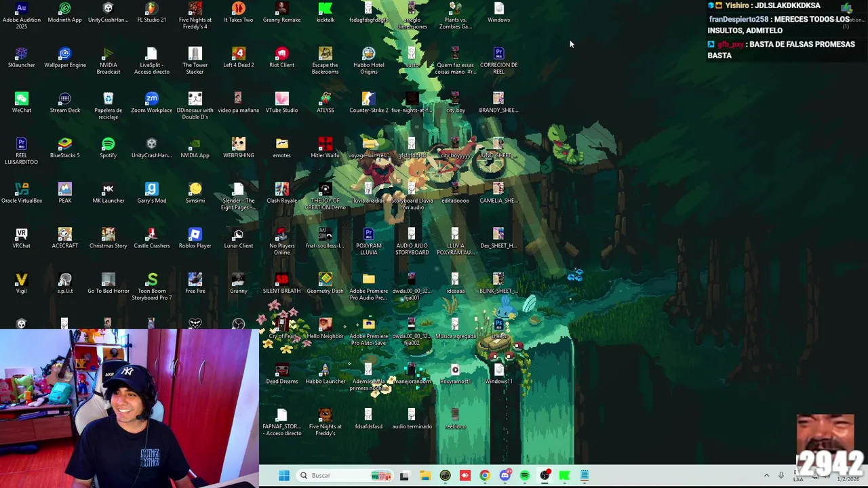Image resolution: width=868 pixels, height=488 pixels.
Task: Open Spotify from the taskbar
Action: click(x=525, y=476)
